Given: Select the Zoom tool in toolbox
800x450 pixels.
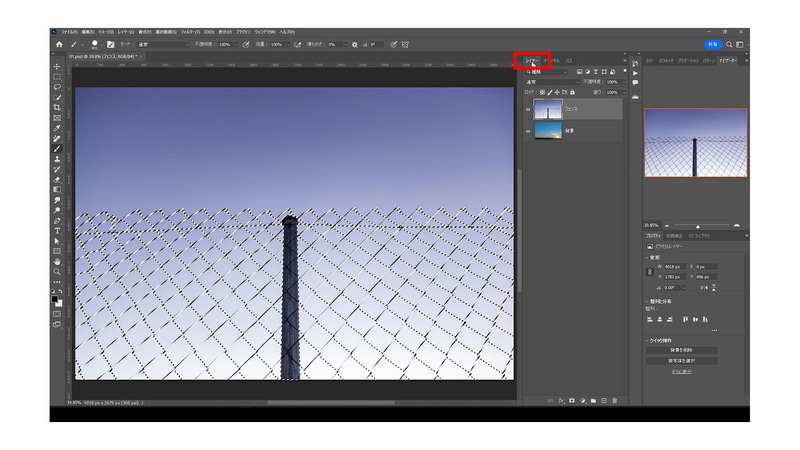Looking at the screenshot, I should (x=57, y=272).
